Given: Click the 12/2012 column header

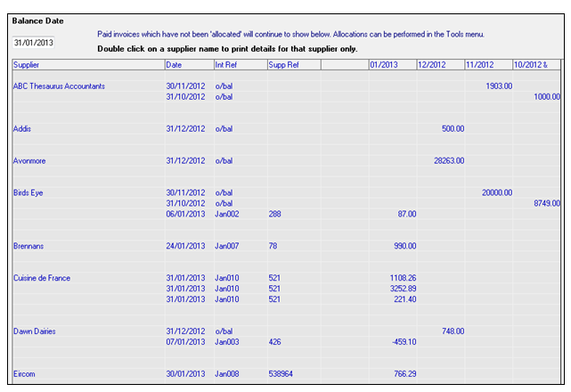Looking at the screenshot, I should pyautogui.click(x=441, y=65).
